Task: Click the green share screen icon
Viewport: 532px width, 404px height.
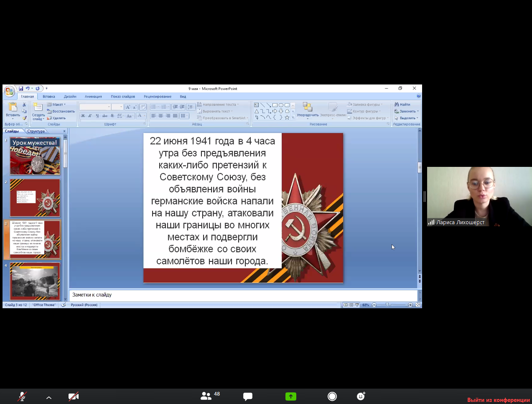Action: 291,396
